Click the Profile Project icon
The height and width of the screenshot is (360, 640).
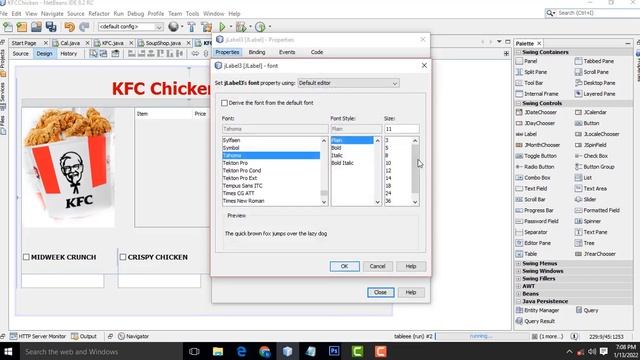coord(260,27)
